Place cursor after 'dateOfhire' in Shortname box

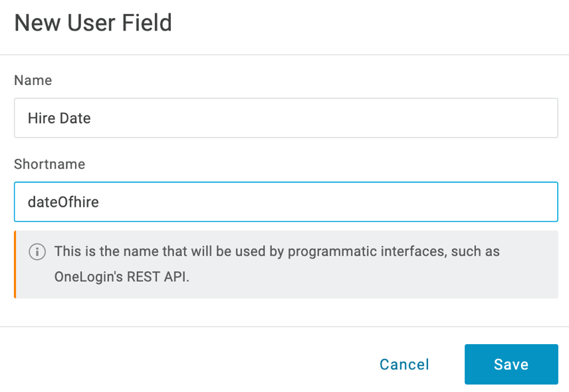(x=100, y=202)
